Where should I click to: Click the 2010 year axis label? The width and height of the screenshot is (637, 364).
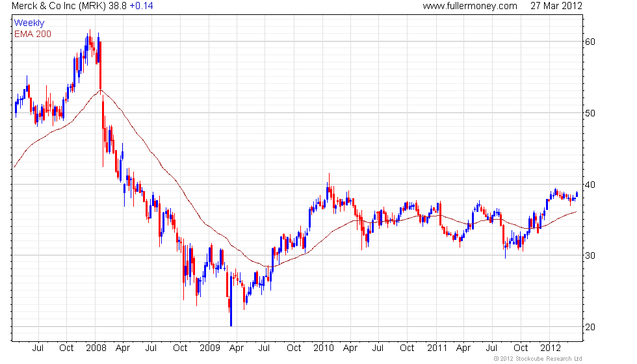point(324,348)
